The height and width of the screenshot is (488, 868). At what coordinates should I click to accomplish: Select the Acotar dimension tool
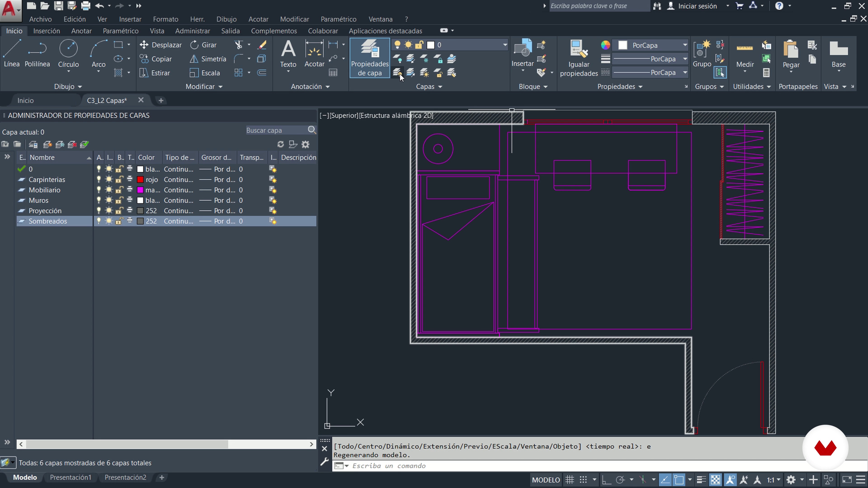pos(314,53)
